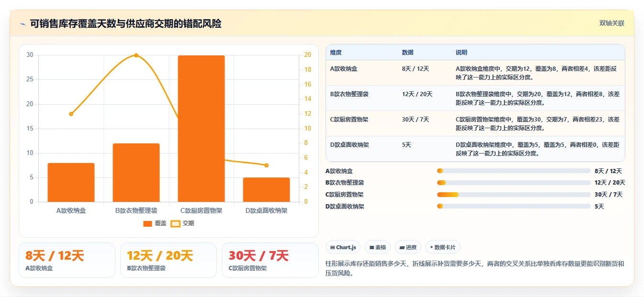Click table cell C款厨房置物架
The height and width of the screenshot is (297, 644).
(x=349, y=120)
